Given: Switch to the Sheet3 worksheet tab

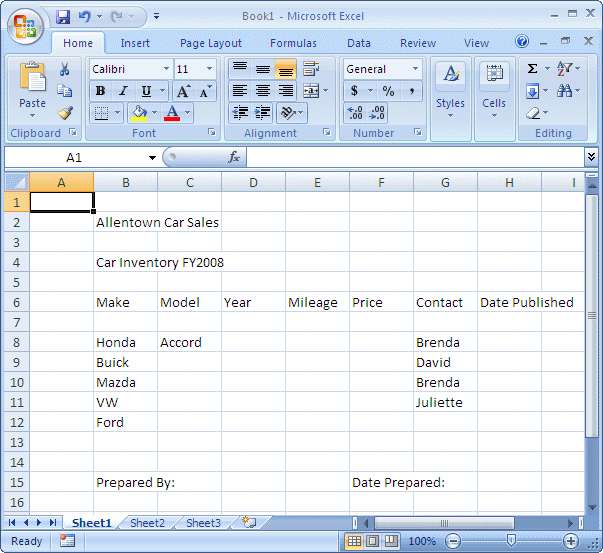Looking at the screenshot, I should coord(203,523).
